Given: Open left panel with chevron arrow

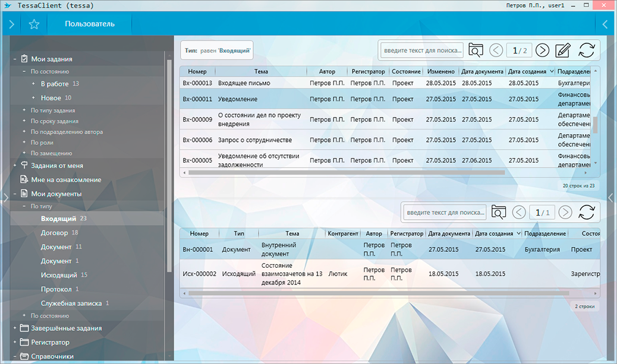Looking at the screenshot, I should click(x=11, y=24).
